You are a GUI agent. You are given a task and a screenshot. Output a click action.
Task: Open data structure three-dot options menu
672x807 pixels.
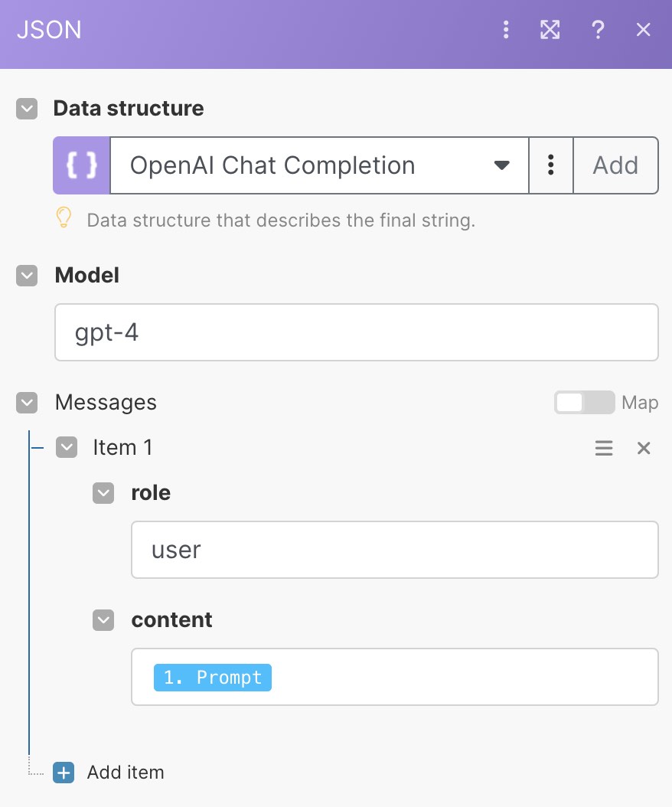tap(550, 165)
